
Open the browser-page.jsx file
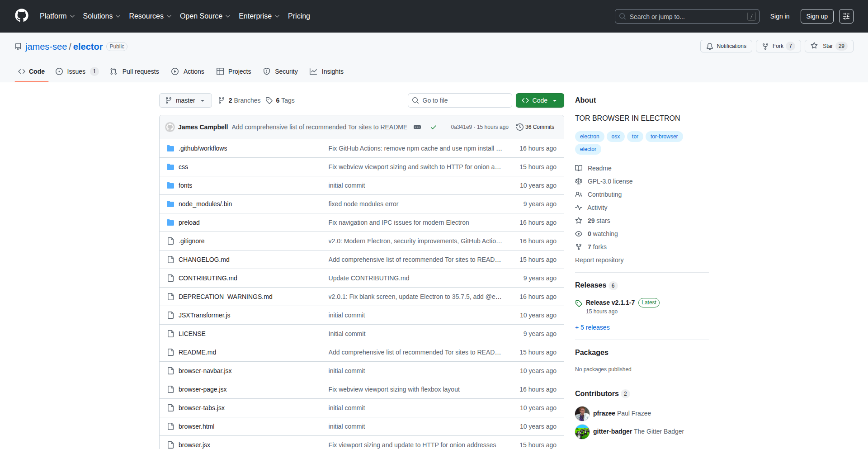(x=203, y=389)
